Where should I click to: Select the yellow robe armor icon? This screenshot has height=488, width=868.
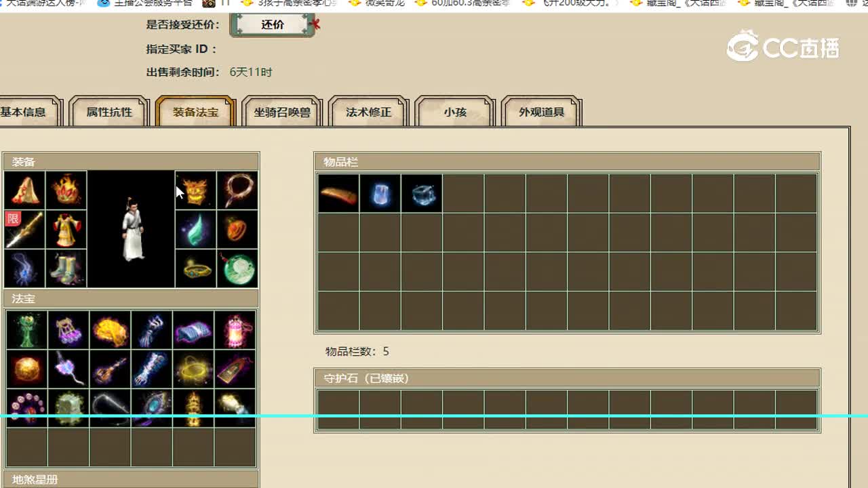click(x=66, y=230)
